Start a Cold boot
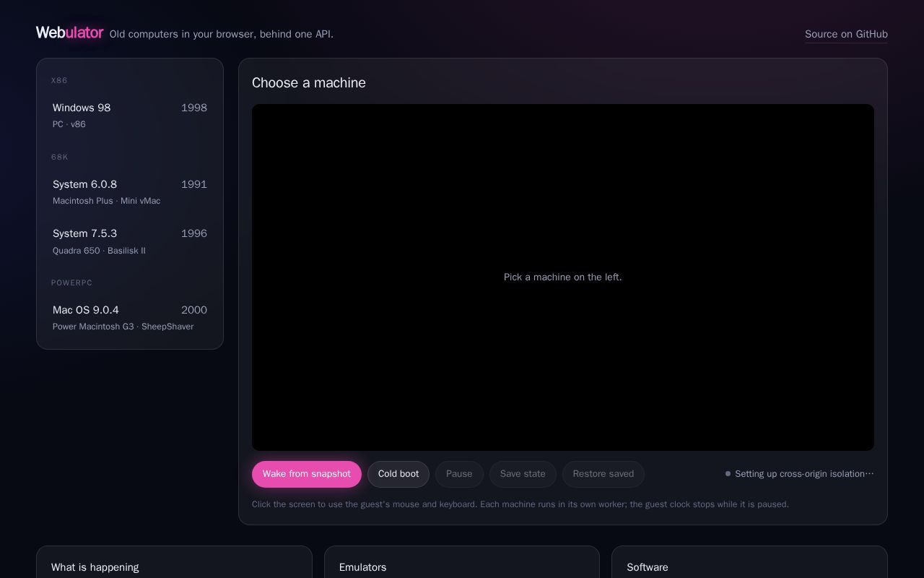The width and height of the screenshot is (924, 578). click(x=398, y=474)
